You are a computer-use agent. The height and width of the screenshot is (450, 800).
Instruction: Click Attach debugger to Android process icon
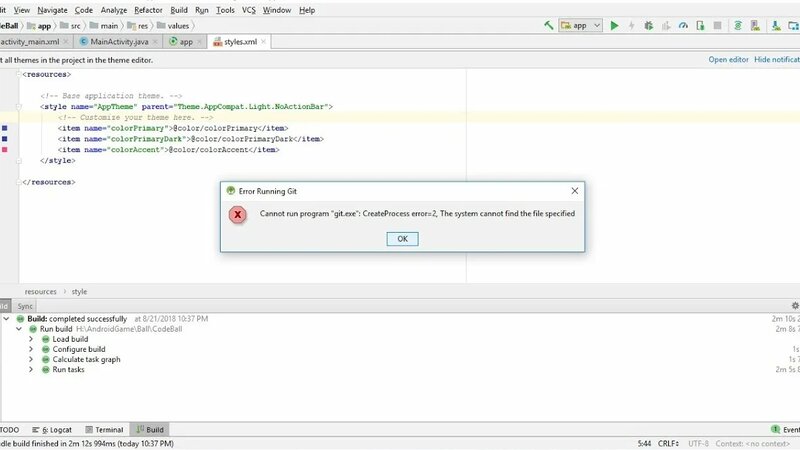coord(701,25)
